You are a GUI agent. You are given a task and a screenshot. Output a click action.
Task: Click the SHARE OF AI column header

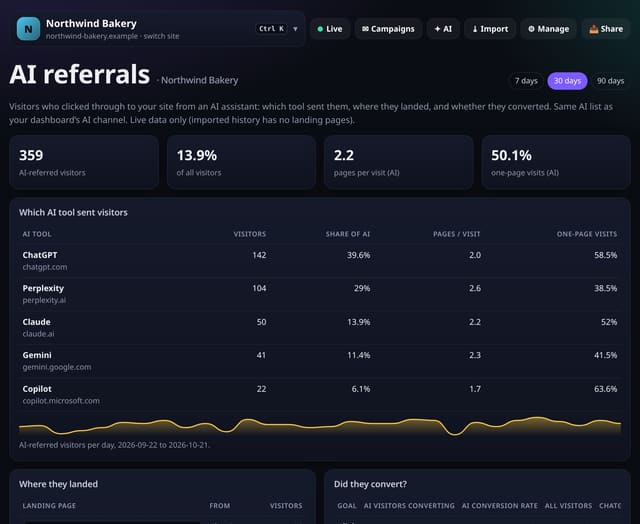tap(348, 234)
